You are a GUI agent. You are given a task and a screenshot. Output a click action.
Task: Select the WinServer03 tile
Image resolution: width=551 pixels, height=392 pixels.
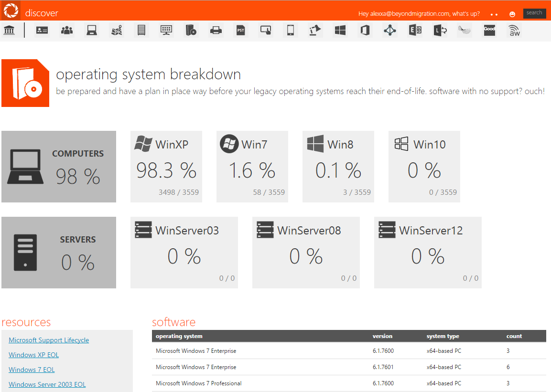pos(184,253)
